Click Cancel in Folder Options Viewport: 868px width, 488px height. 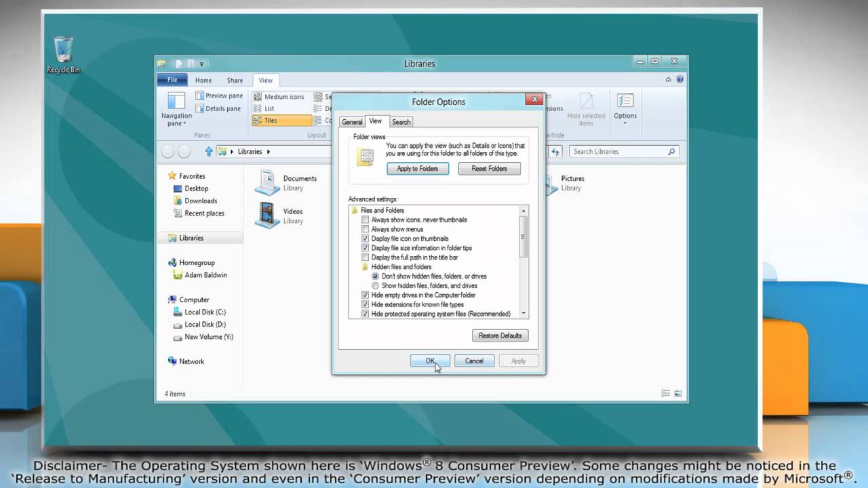pos(474,361)
